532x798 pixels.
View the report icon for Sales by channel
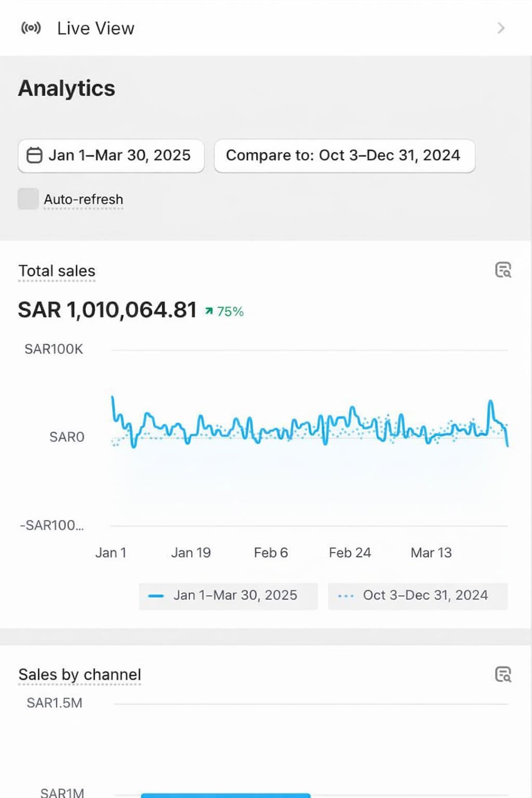tap(502, 674)
